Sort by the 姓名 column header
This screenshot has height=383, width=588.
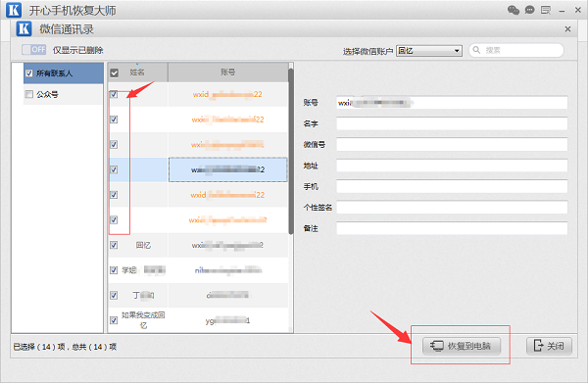[137, 72]
